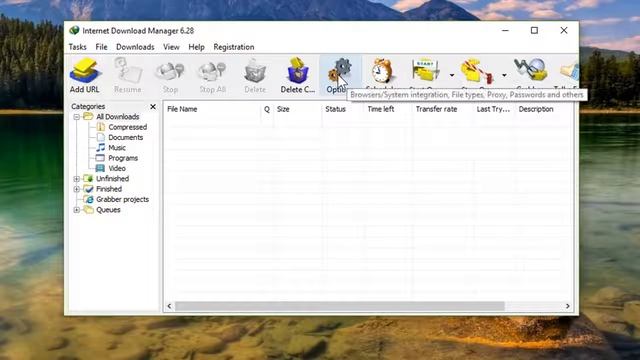Click the horizontal scrollbar left arrow

169,306
